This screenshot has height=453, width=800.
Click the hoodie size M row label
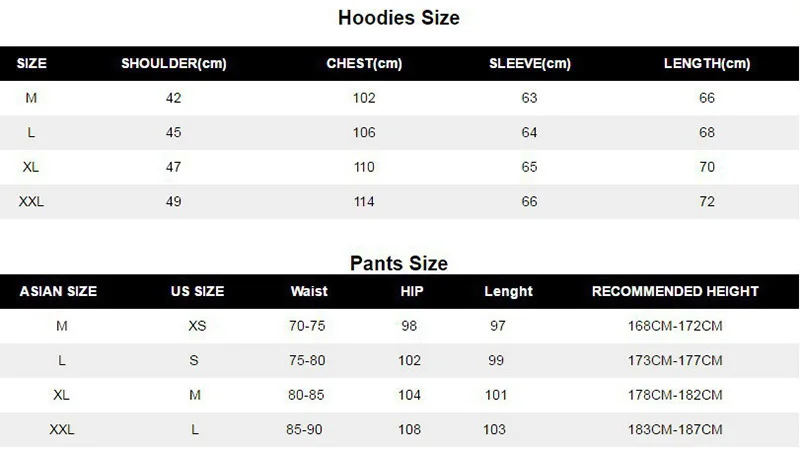click(31, 98)
